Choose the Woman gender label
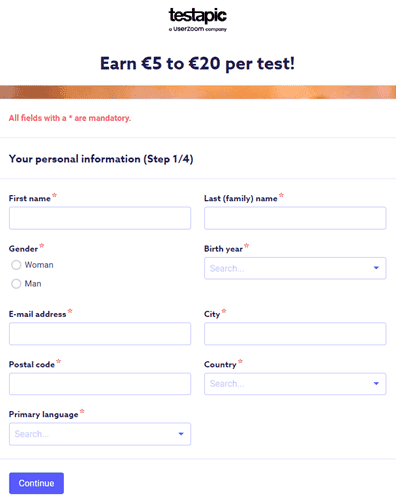 [39, 265]
